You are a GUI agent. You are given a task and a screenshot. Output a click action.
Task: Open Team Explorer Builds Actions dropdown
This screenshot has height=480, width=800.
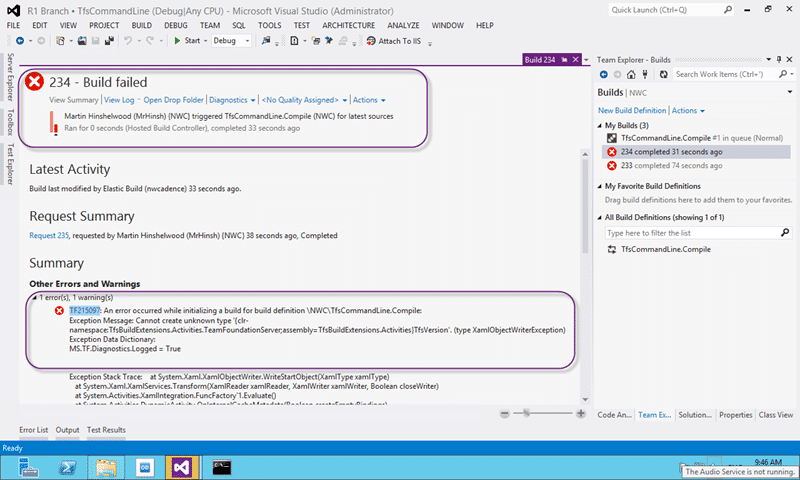[x=688, y=111]
